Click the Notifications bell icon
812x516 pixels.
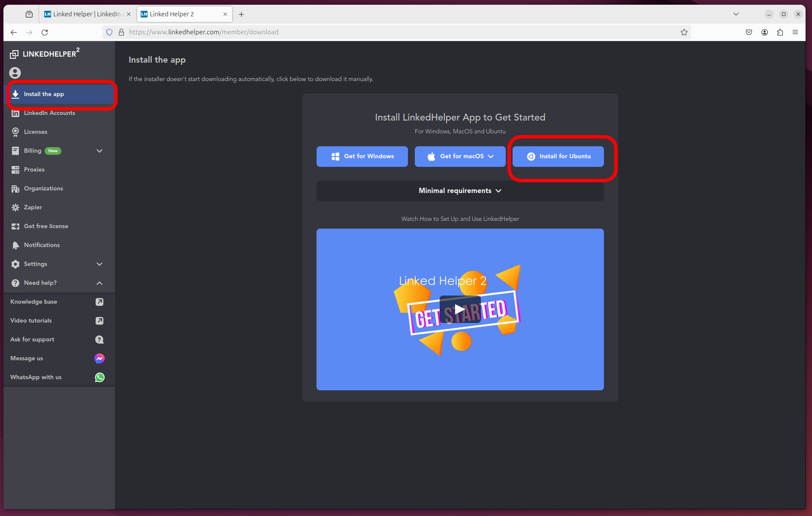point(15,245)
